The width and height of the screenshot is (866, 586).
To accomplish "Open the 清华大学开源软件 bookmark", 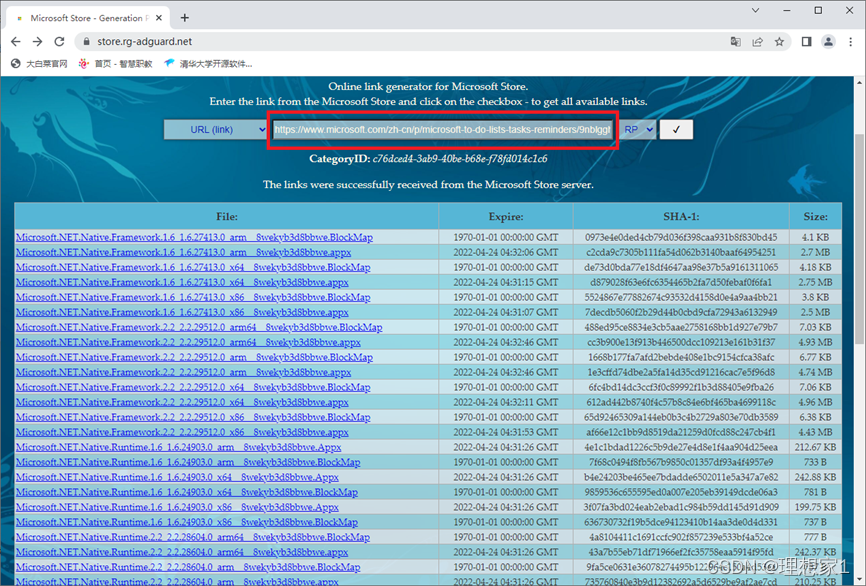I will point(208,64).
